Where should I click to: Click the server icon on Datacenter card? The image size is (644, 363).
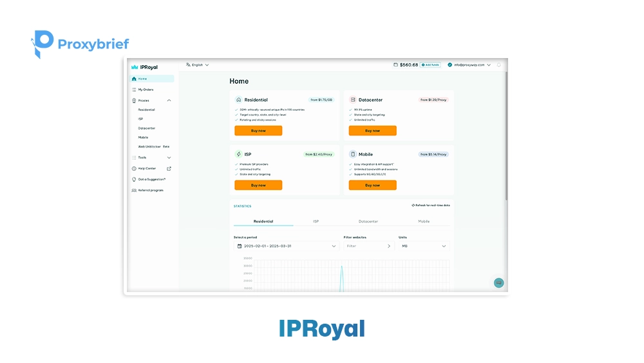(x=353, y=100)
